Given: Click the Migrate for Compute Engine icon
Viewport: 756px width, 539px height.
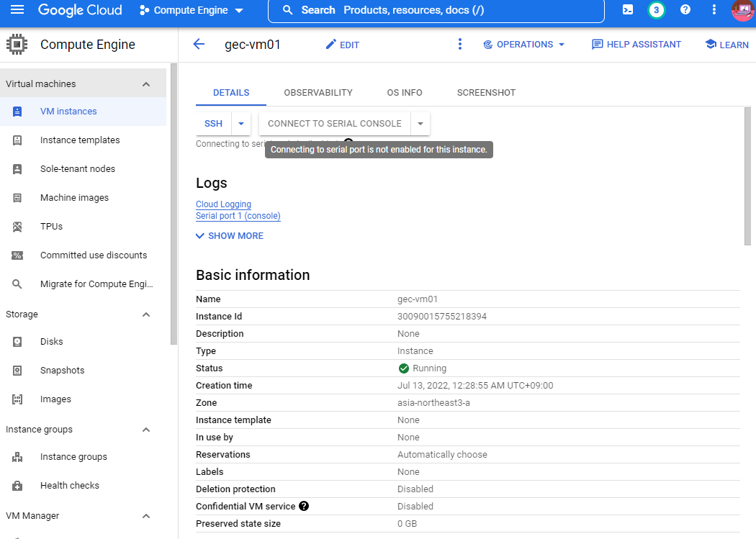Looking at the screenshot, I should point(17,284).
